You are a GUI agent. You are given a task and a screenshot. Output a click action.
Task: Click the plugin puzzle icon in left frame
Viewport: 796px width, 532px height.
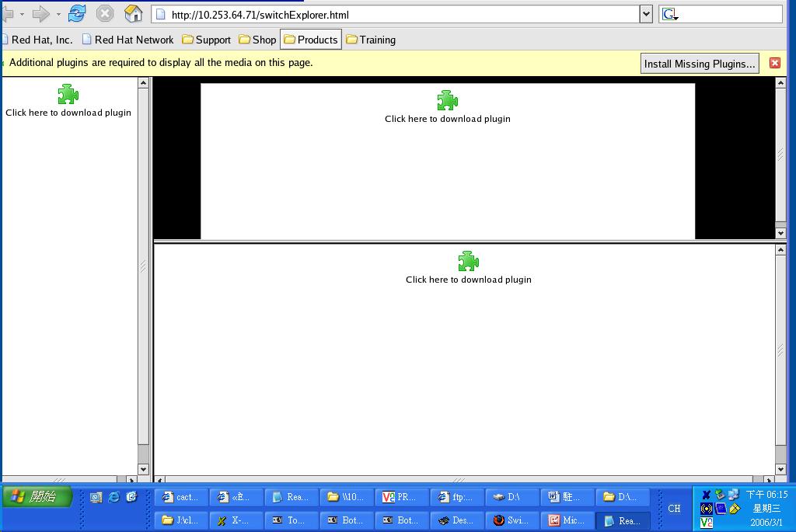[68, 95]
